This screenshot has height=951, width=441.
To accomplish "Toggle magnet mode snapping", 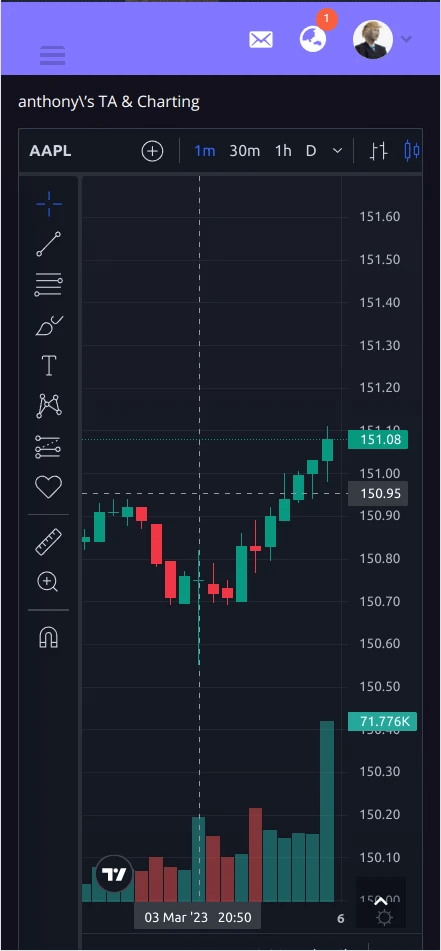I will [49, 637].
